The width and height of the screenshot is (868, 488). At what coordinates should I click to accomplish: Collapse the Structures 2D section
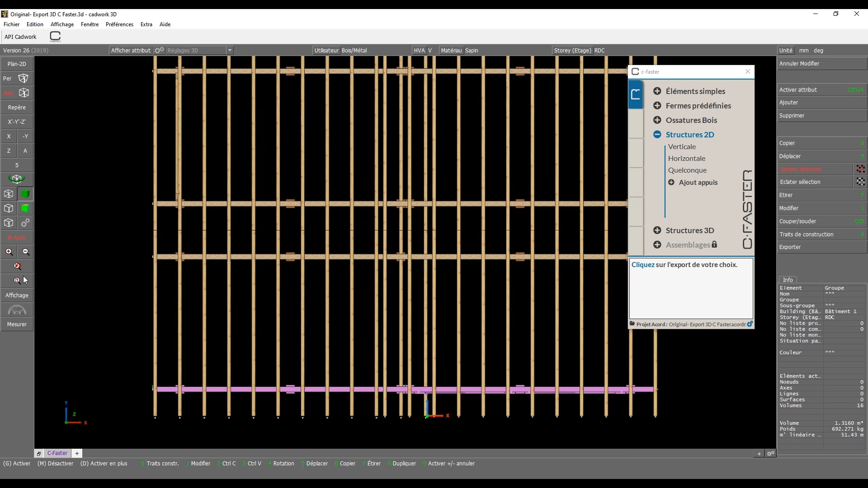[x=658, y=134]
